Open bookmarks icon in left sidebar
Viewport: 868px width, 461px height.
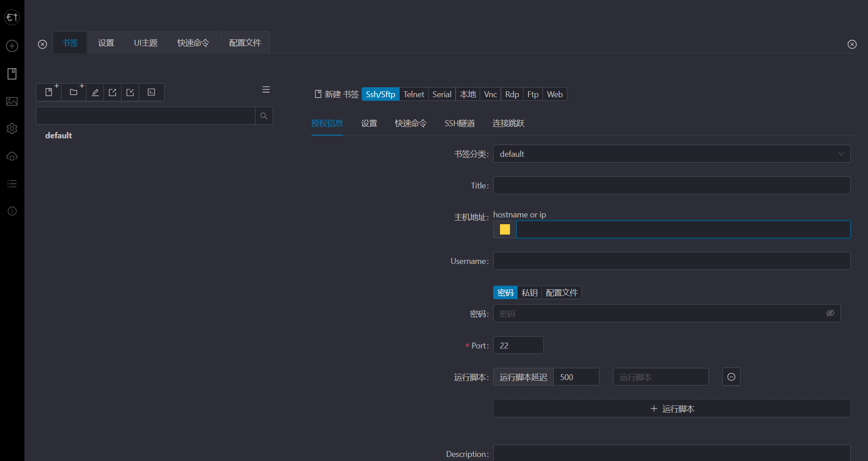pyautogui.click(x=12, y=74)
